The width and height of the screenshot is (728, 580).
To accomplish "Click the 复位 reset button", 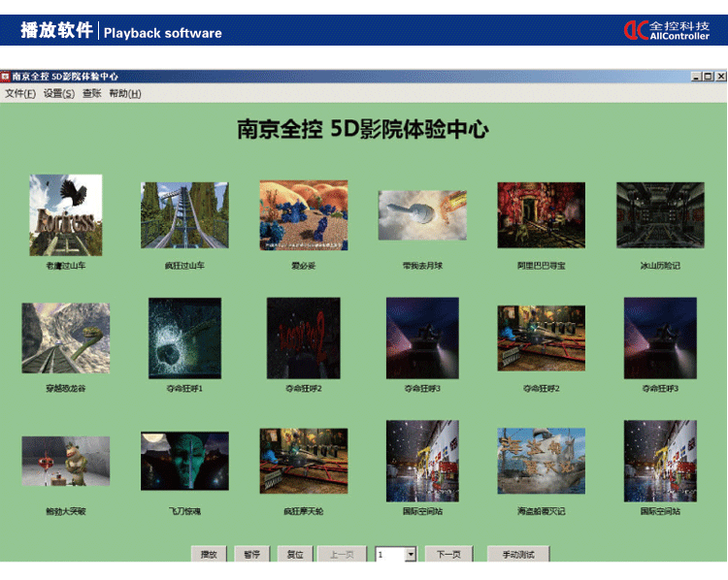I will [295, 555].
